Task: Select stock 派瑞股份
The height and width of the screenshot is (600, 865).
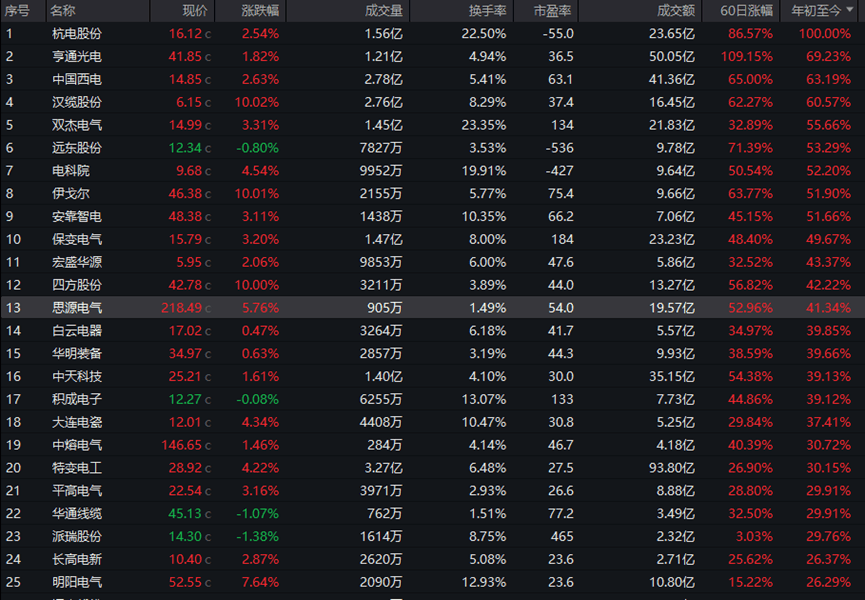Action: (x=77, y=537)
